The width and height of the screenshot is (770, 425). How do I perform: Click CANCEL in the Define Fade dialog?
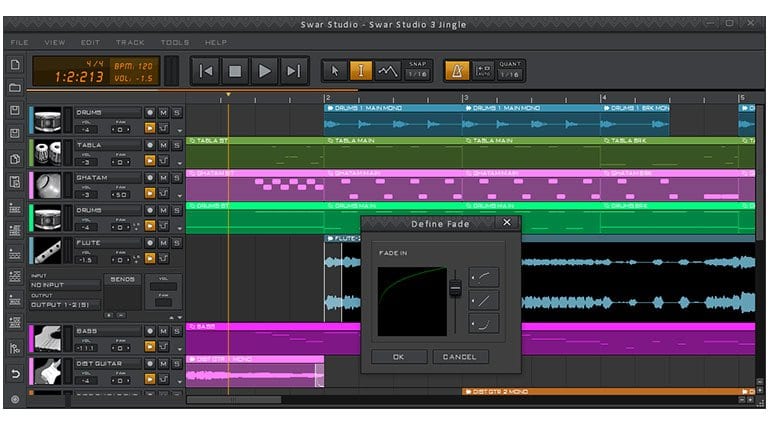460,357
